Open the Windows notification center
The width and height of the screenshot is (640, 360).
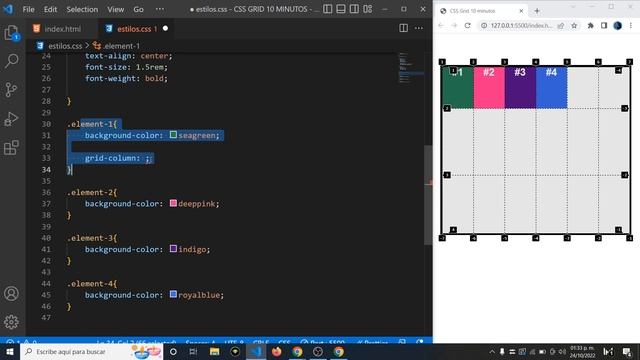[x=627, y=351]
